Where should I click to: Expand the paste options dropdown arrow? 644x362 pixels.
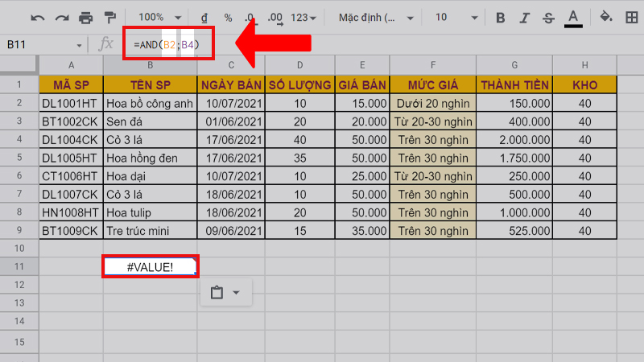click(236, 293)
